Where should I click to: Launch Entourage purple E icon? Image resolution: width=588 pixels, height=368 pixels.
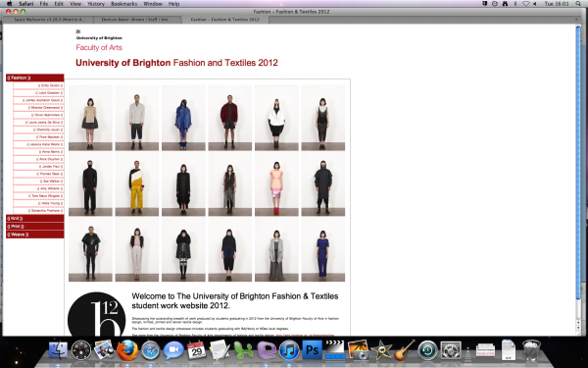266,350
